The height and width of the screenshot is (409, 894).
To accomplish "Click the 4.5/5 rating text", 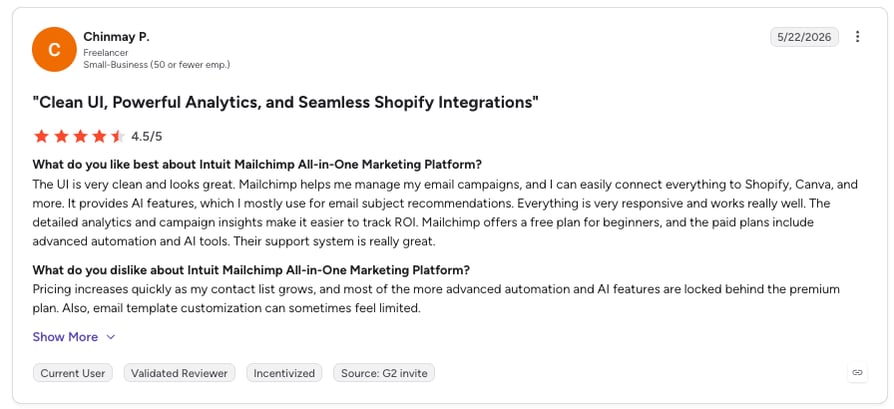I will 147,136.
